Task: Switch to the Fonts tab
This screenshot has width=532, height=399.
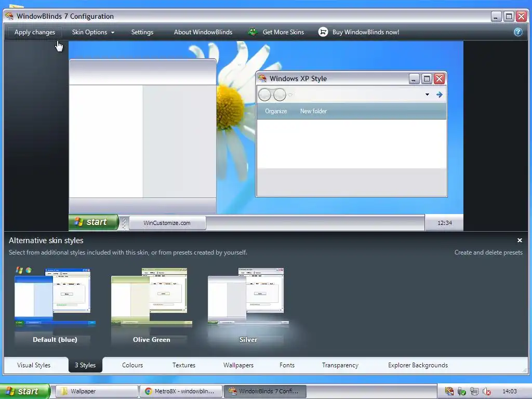Action: pos(287,365)
